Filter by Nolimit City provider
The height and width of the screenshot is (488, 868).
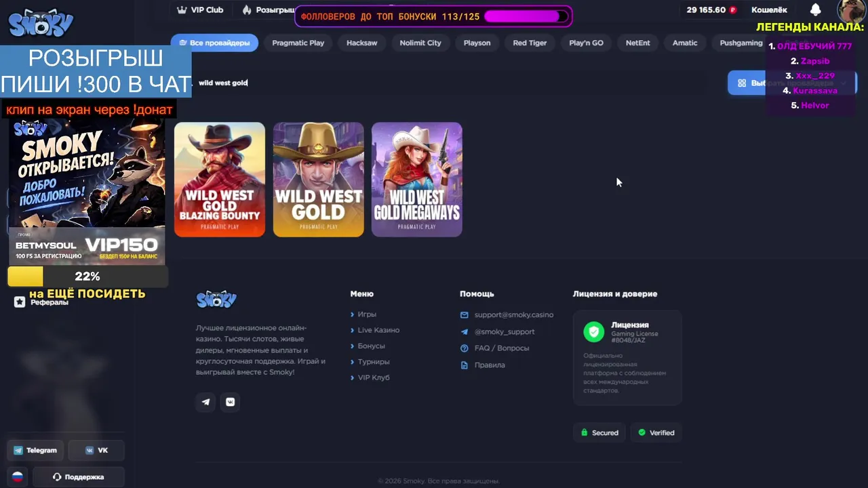pos(420,43)
